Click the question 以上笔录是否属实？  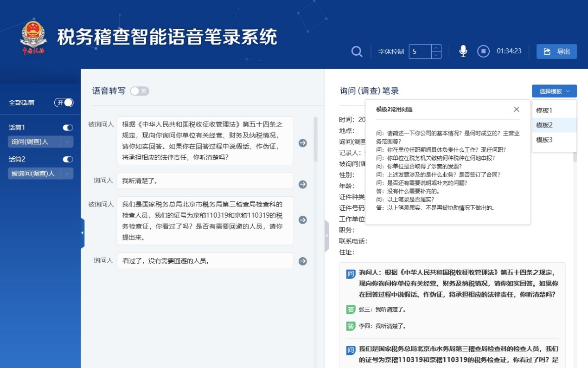405,200
